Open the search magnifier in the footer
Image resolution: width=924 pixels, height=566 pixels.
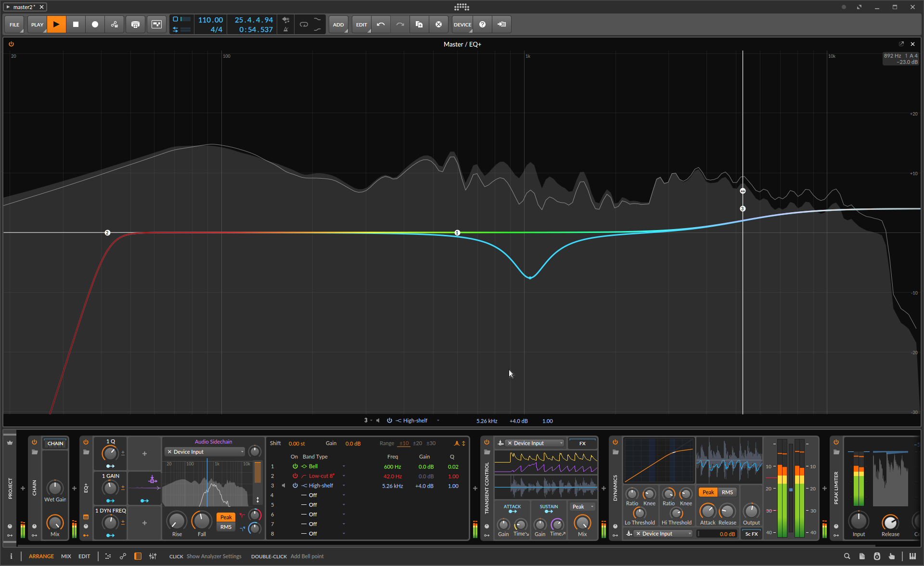[847, 556]
